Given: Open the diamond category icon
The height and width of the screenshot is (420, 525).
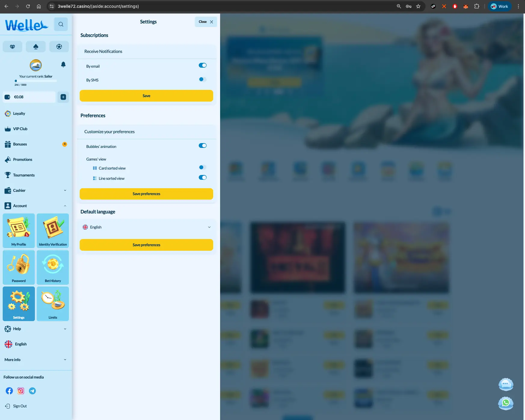Looking at the screenshot, I should click(12, 47).
